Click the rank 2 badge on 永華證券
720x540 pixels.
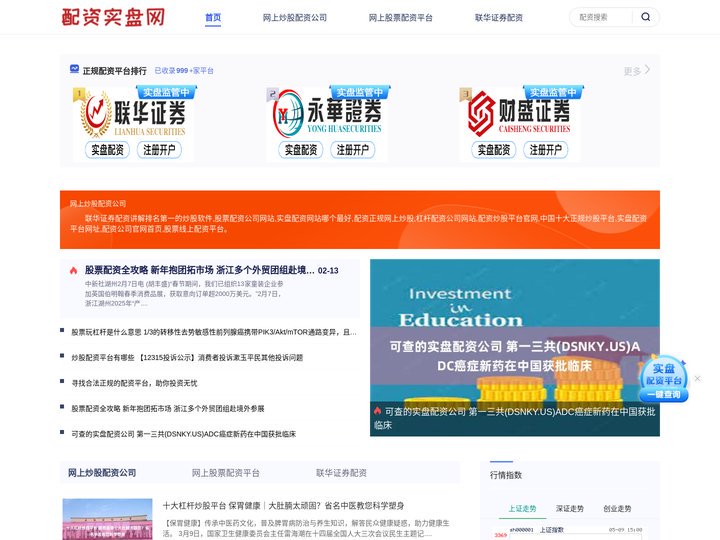pos(273,94)
